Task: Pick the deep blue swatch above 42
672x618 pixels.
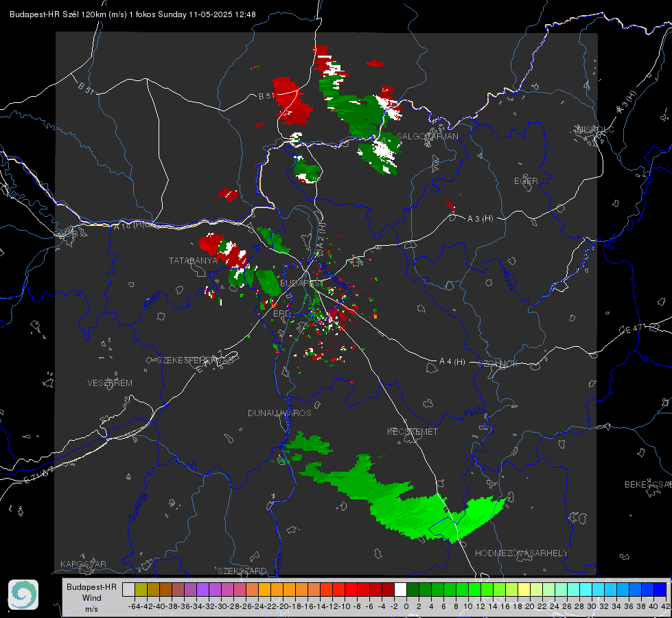Action: (x=660, y=589)
